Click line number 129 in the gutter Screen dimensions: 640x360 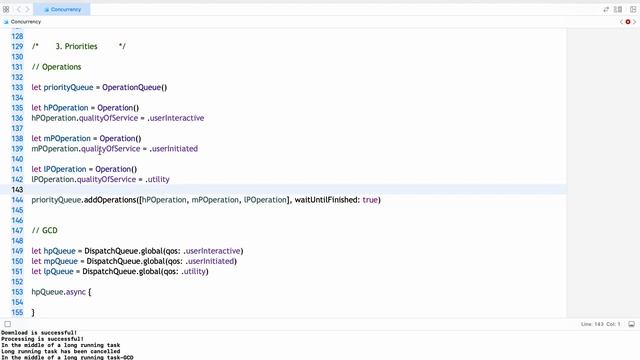[x=17, y=47]
